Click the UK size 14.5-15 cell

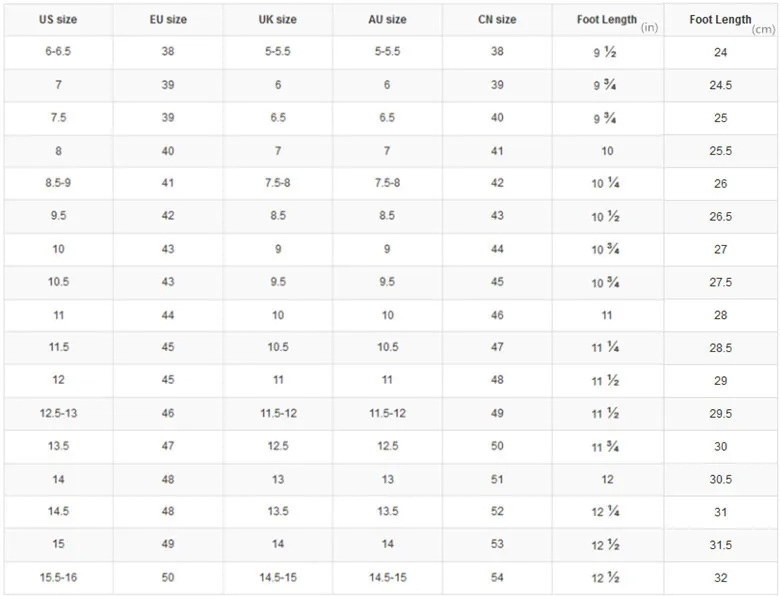pos(278,578)
